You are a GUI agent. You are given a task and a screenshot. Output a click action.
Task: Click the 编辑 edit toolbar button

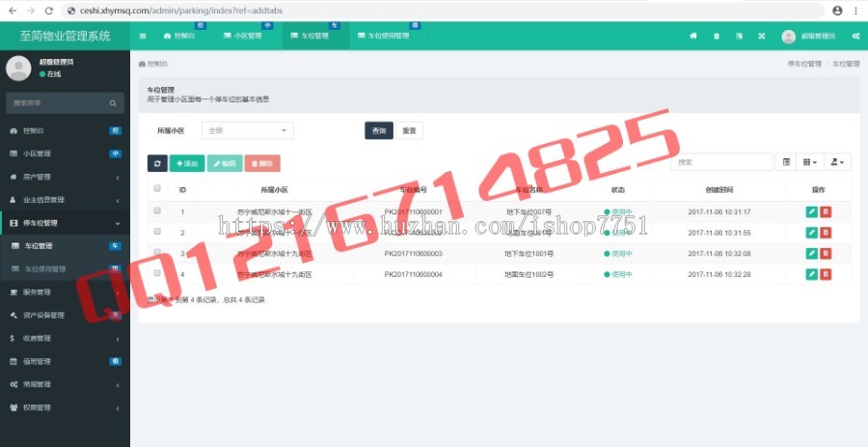[225, 163]
